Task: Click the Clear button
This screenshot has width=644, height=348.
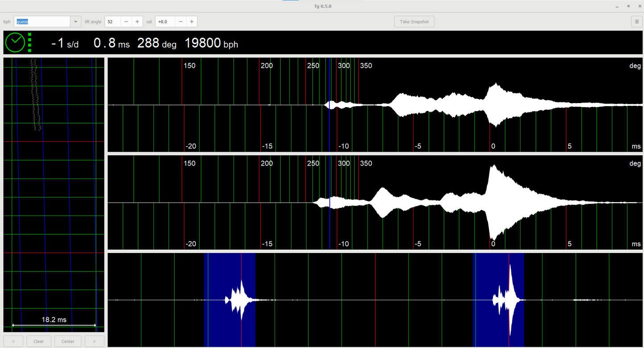Action: [39, 341]
